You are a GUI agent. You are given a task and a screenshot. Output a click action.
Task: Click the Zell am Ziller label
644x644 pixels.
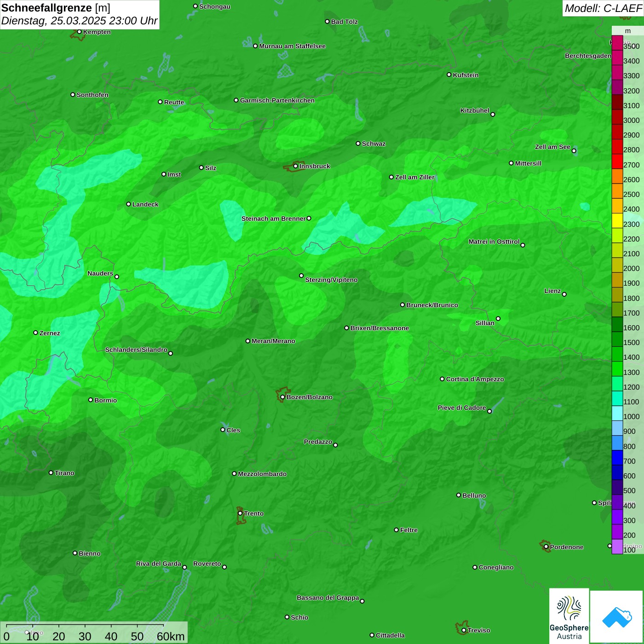tap(415, 177)
